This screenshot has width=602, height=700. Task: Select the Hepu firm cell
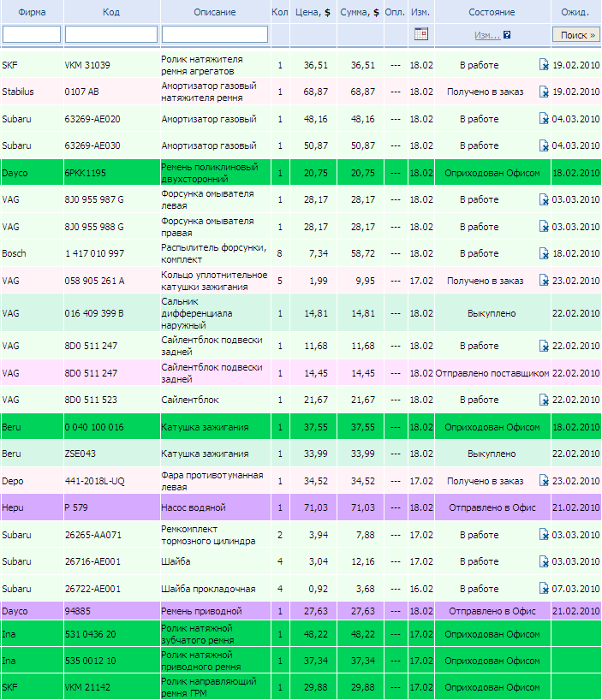point(13,507)
